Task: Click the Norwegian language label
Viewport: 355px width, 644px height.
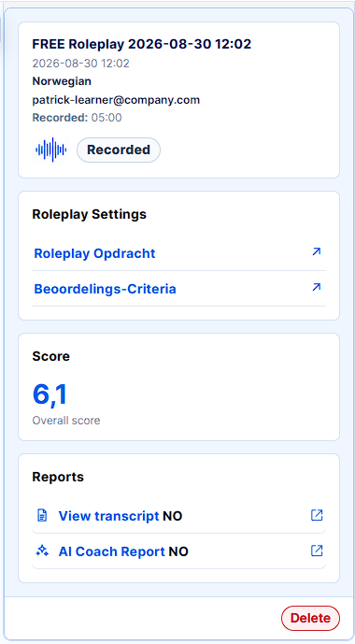Action: pyautogui.click(x=62, y=81)
